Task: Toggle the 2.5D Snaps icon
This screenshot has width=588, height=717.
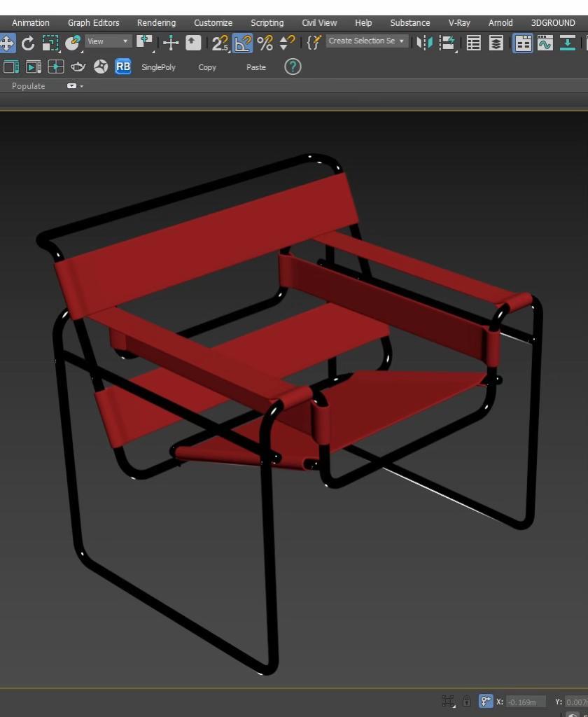Action: point(220,43)
